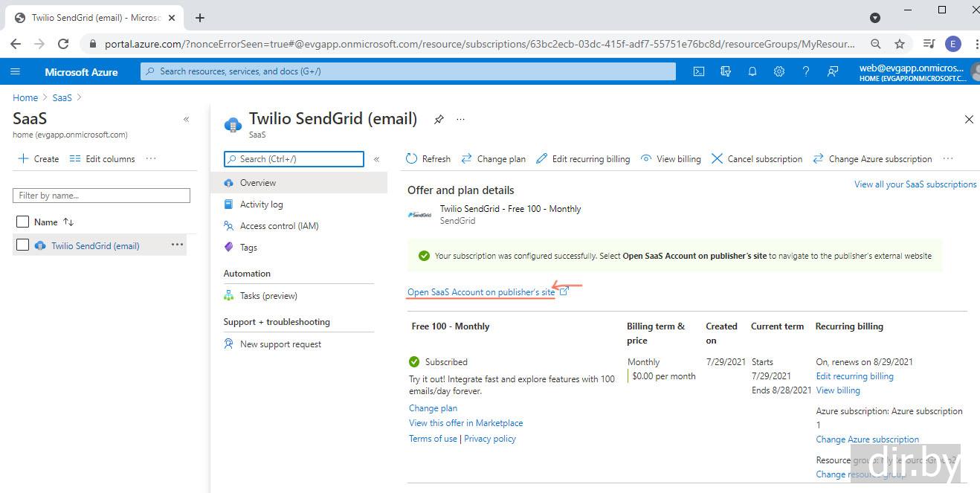Collapse the resource menu sidebar
This screenshot has height=493, width=980.
(x=376, y=159)
